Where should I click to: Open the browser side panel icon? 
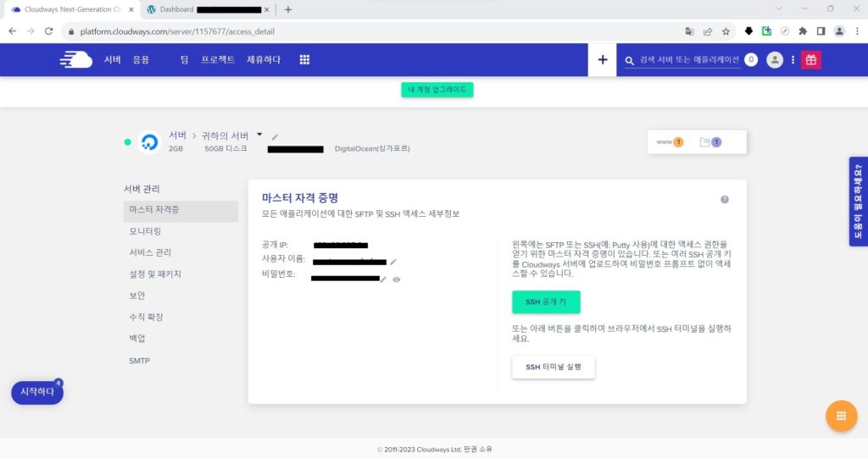click(821, 31)
